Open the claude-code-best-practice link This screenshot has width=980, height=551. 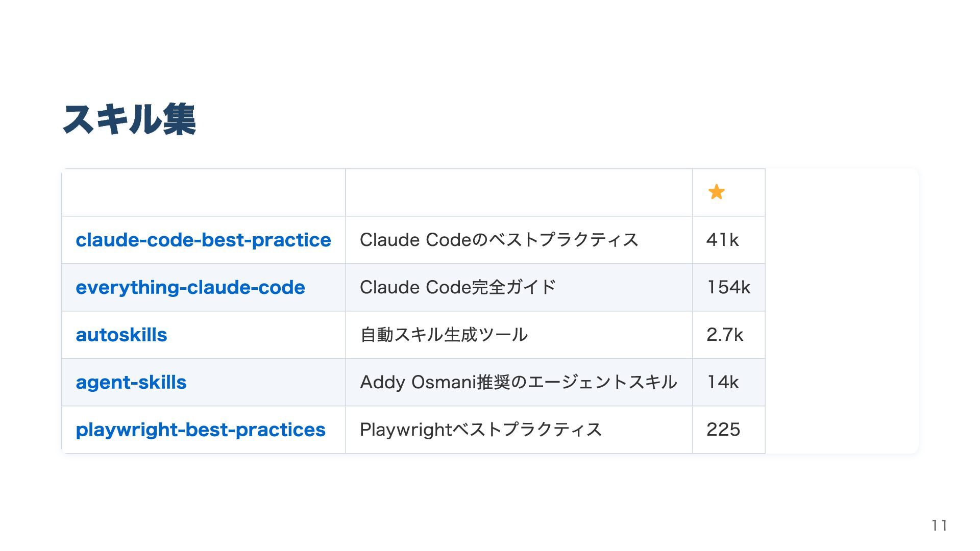pyautogui.click(x=203, y=240)
